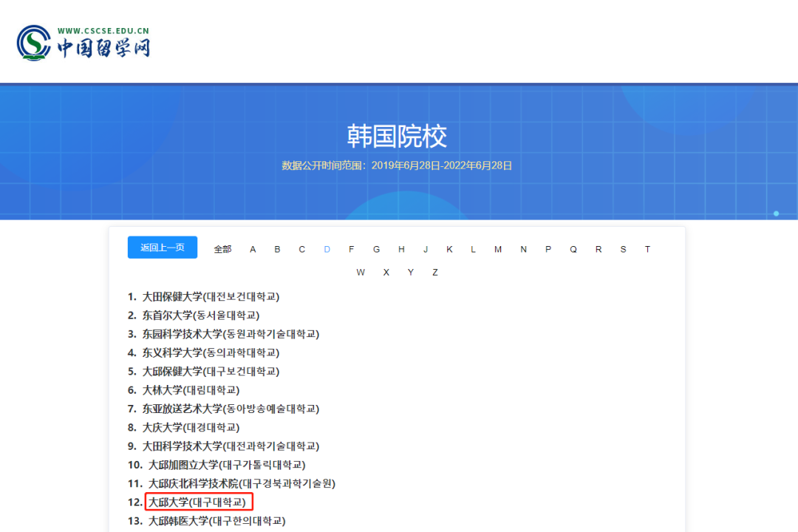Open 大邱大学(대구대학교) entry
This screenshot has height=532, width=798.
pyautogui.click(x=197, y=502)
